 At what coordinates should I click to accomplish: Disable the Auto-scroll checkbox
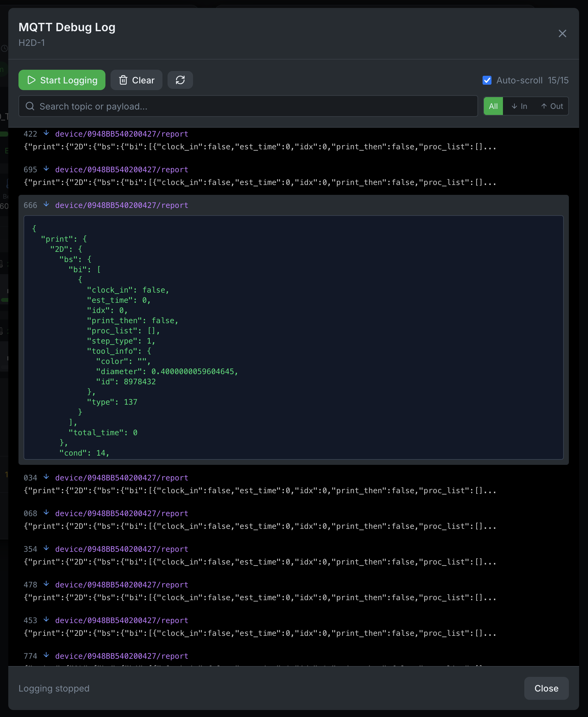[487, 80]
